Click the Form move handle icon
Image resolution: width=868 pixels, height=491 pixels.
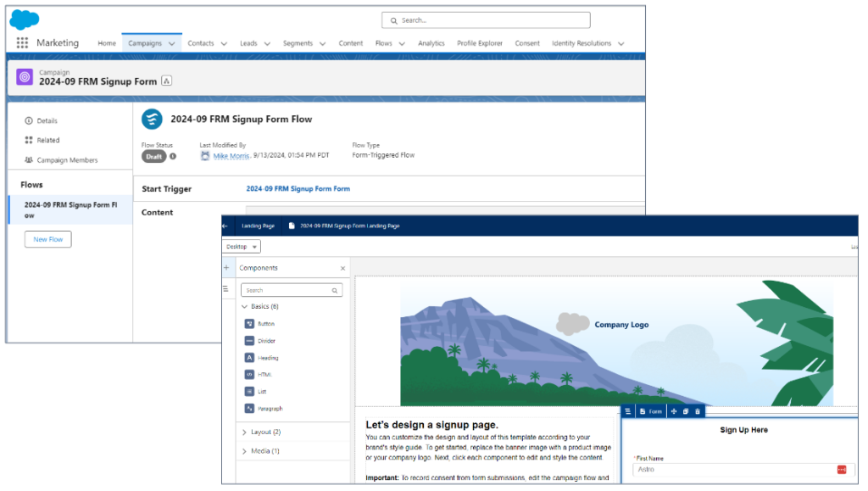tap(674, 411)
